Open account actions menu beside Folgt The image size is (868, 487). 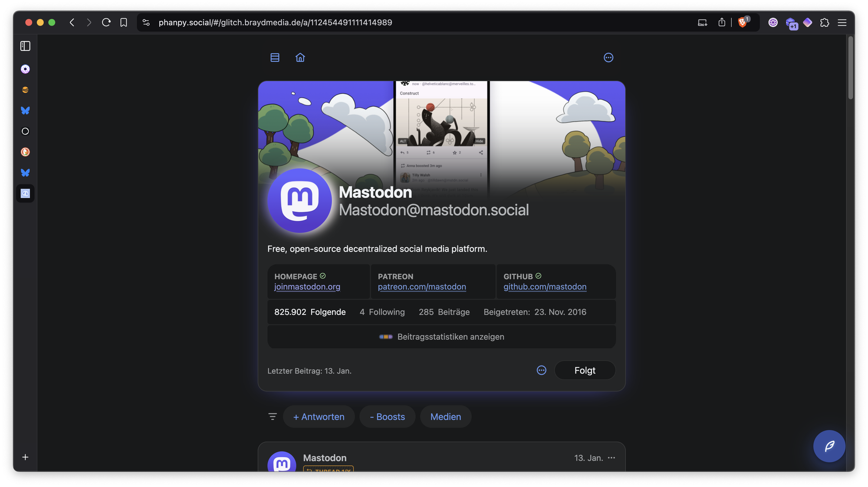[x=541, y=370]
